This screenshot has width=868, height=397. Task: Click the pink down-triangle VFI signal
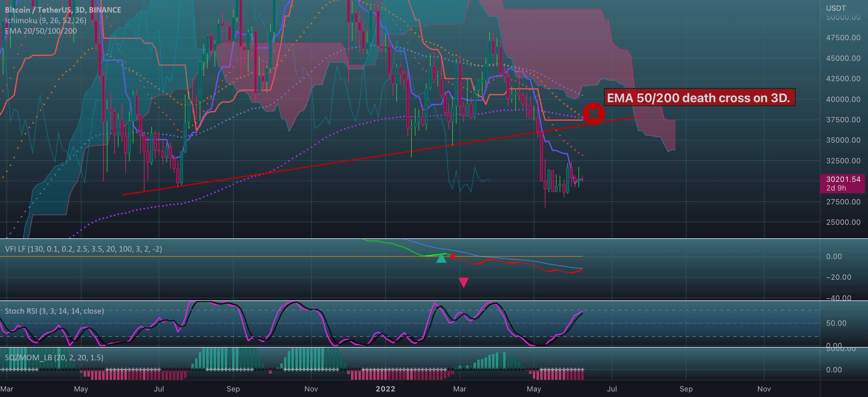[464, 282]
